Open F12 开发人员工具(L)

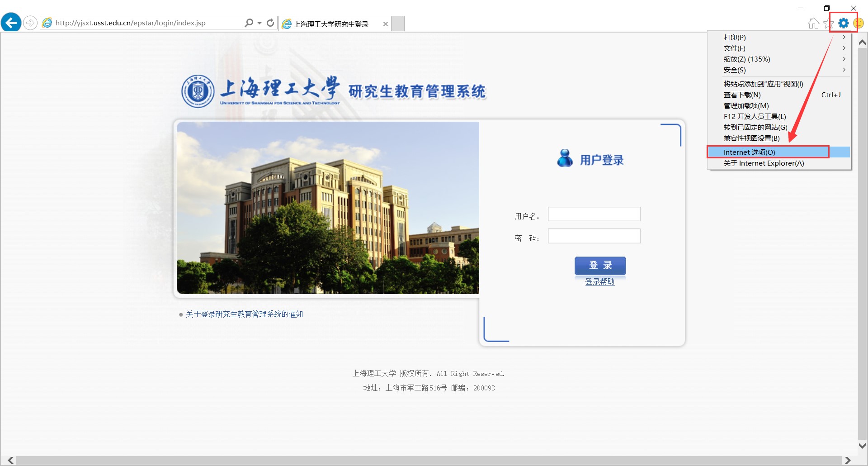tap(778, 116)
